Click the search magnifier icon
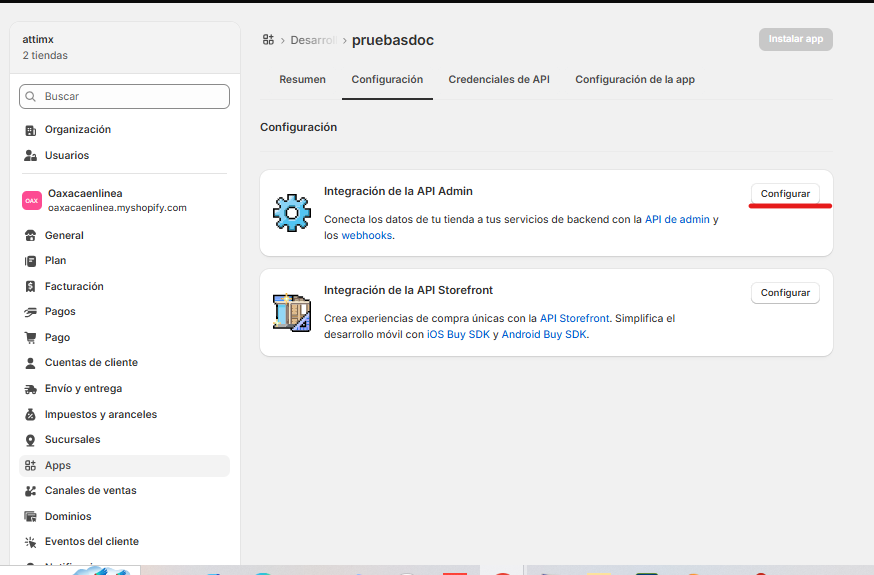 click(31, 96)
